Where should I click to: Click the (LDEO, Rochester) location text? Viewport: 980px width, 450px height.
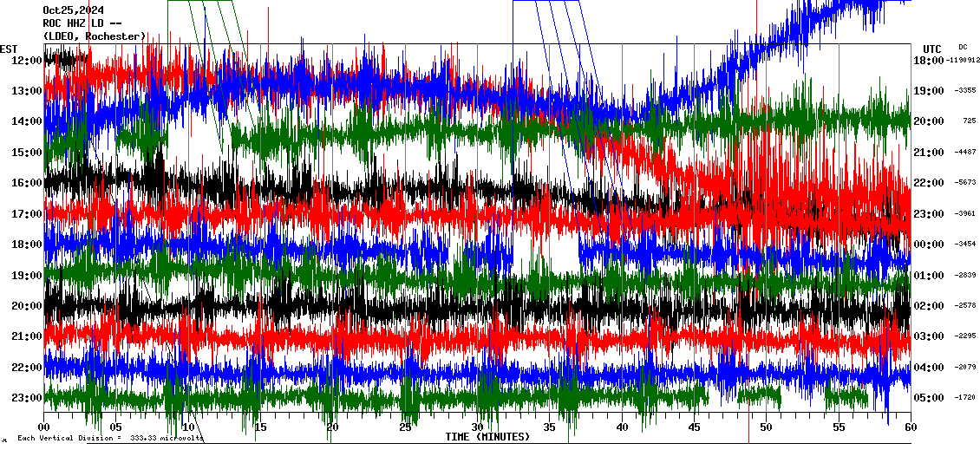pos(94,36)
